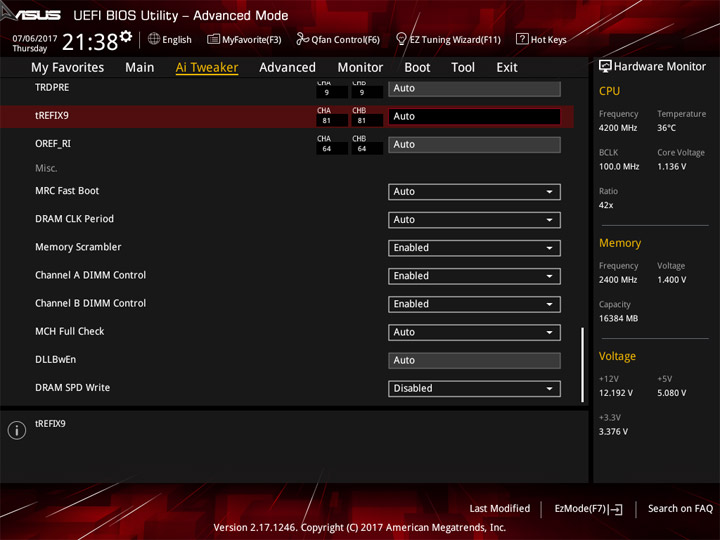Select the MRC Fast Boot label
Viewport: 720px width, 540px height.
[67, 191]
